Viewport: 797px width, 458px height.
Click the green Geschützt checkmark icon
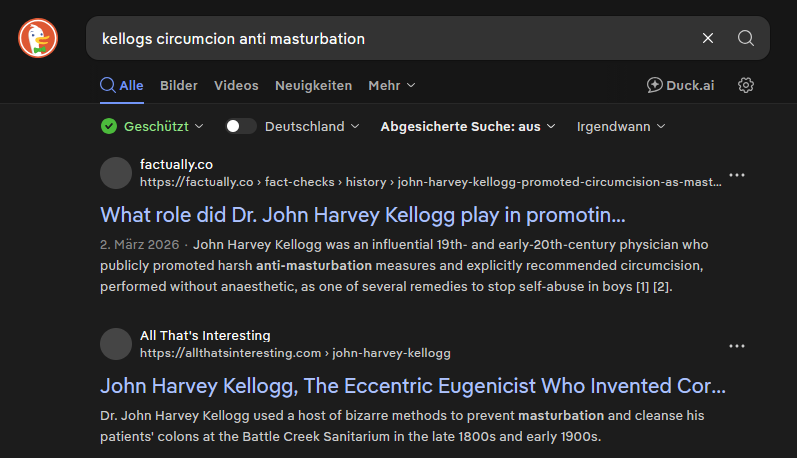[109, 126]
